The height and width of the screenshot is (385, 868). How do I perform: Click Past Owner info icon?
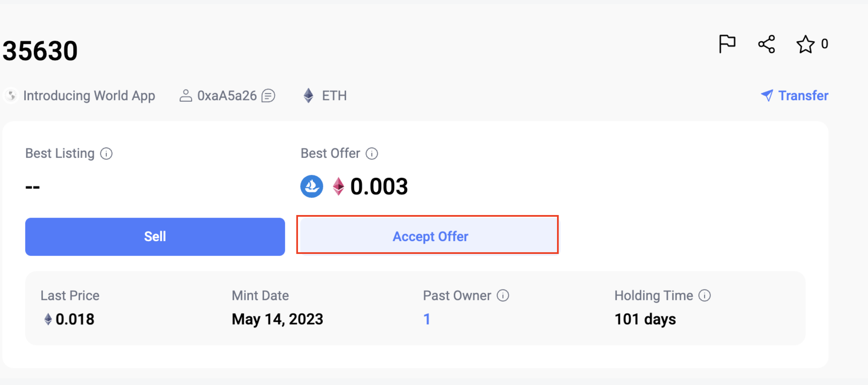[x=503, y=296]
